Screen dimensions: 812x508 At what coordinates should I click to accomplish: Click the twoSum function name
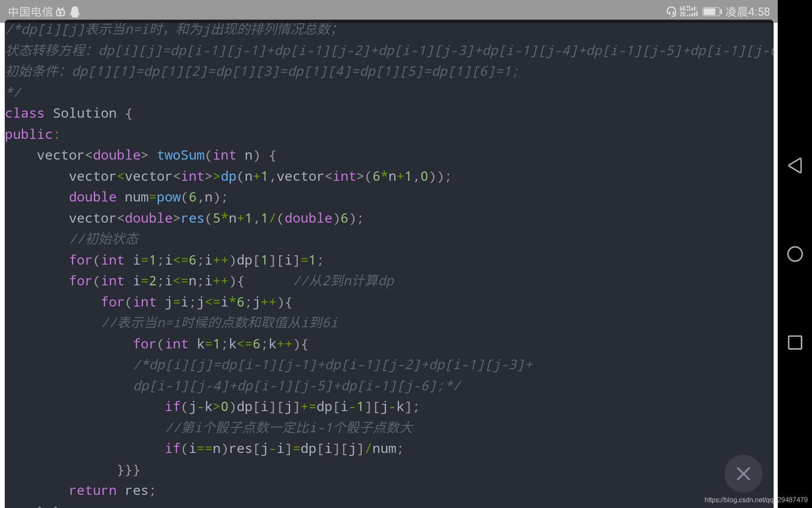(181, 155)
